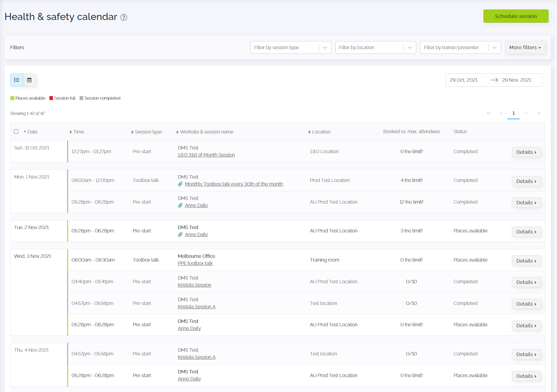Sort by Session type column
557x392 pixels.
coord(146,132)
